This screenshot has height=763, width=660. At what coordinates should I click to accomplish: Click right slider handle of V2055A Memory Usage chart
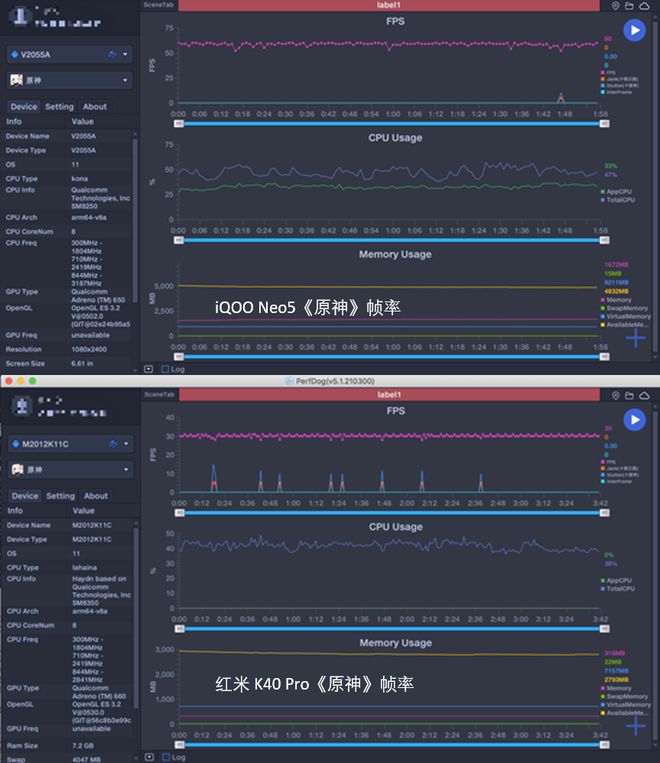coord(605,357)
